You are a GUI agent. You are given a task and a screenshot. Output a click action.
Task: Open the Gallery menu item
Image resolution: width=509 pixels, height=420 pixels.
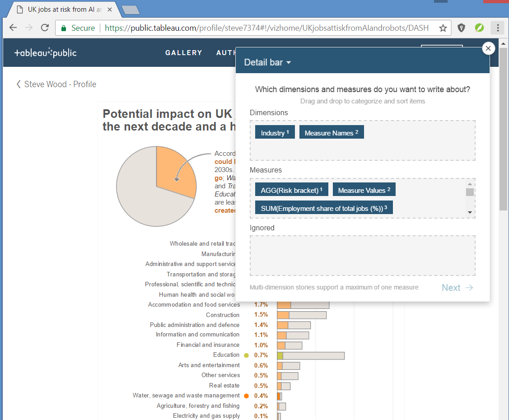(x=183, y=53)
